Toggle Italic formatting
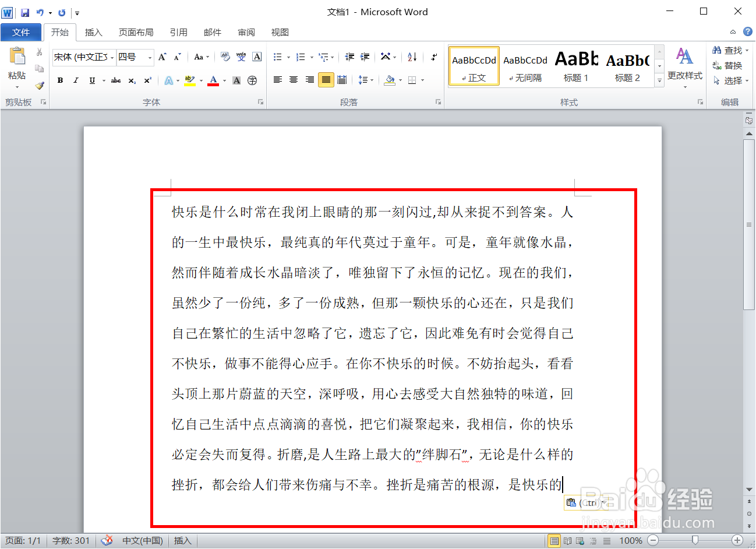Screen dimensions: 756x549 click(x=76, y=80)
